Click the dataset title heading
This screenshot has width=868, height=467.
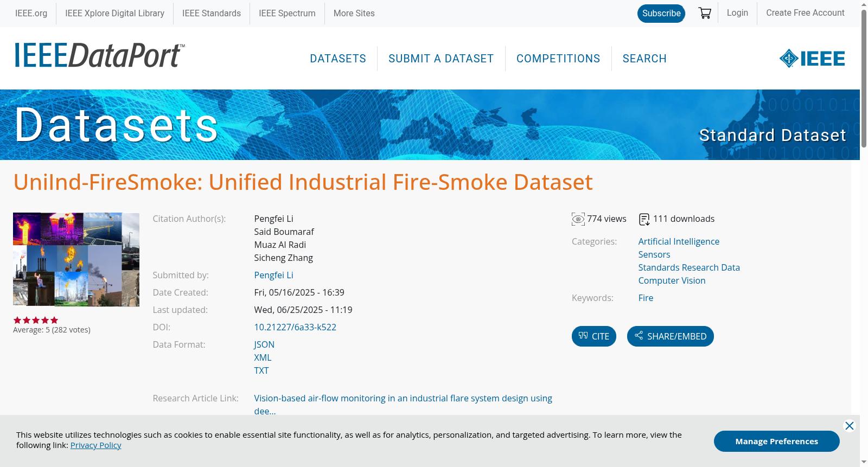(x=303, y=182)
